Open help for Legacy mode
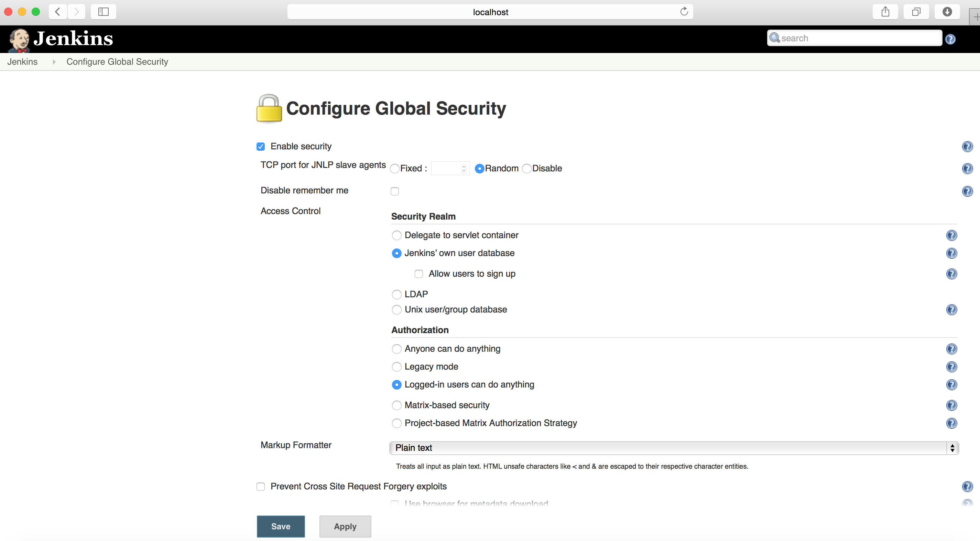The height and width of the screenshot is (541, 980). coord(951,367)
